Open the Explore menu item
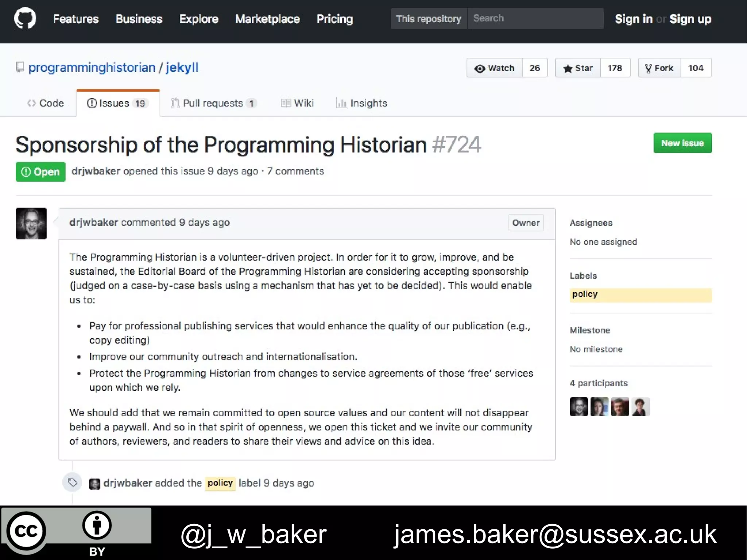Viewport: 747px width, 560px height. pyautogui.click(x=199, y=19)
